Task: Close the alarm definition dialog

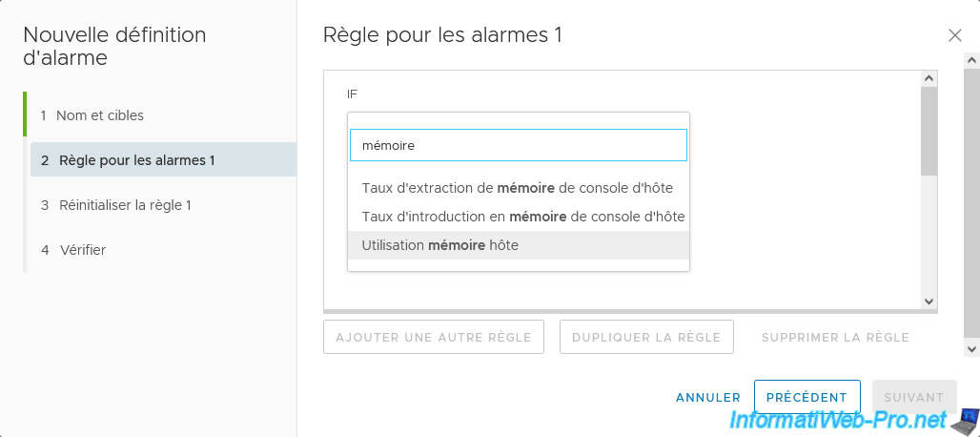Action: pos(954,36)
